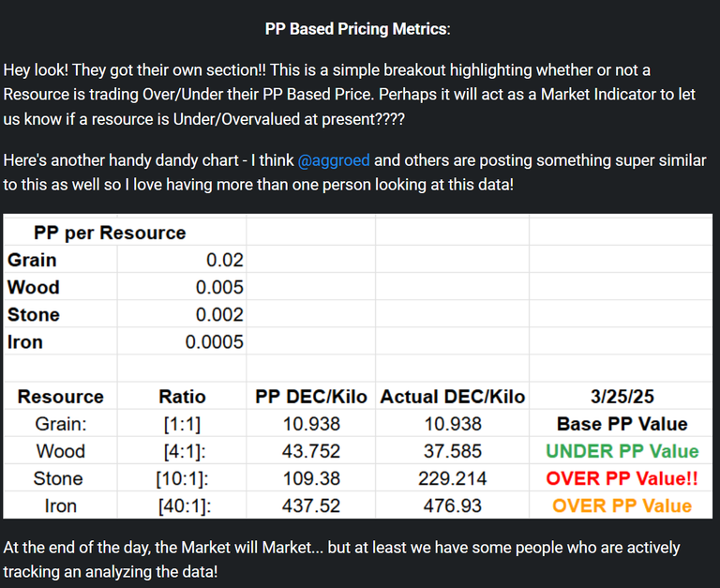
Task: Select the Grain 0.02 value cell
Action: coord(225,260)
